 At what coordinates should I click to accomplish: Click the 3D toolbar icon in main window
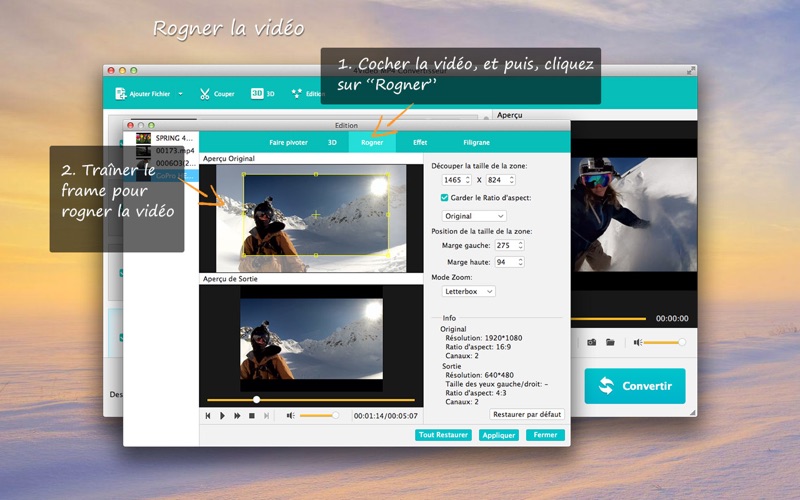[x=257, y=93]
